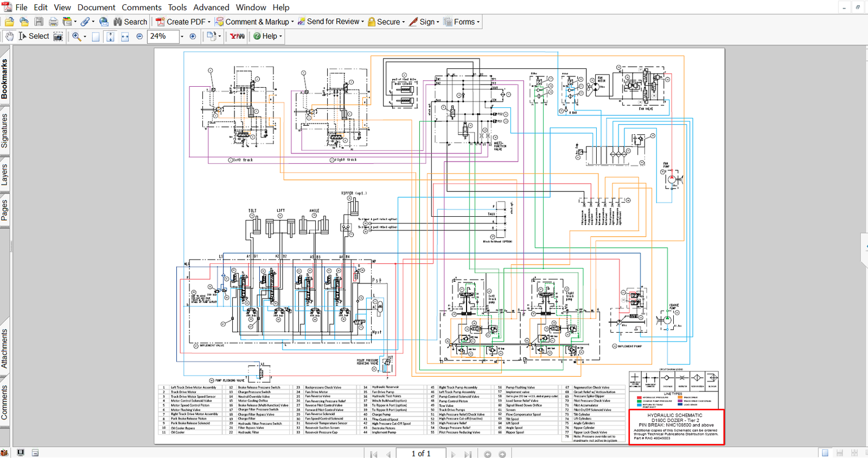Activate the Select text tool

click(x=34, y=36)
